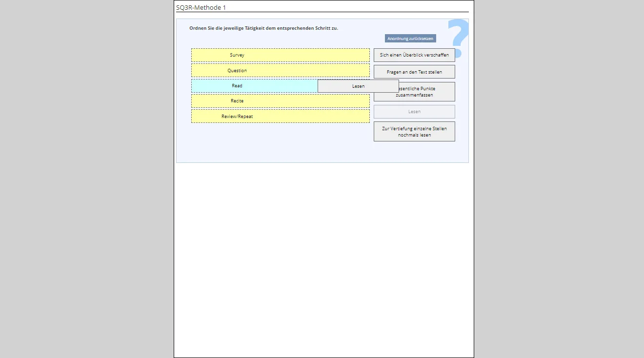
Task: Click the greyed-out Lesen placeholder card
Action: (414, 112)
